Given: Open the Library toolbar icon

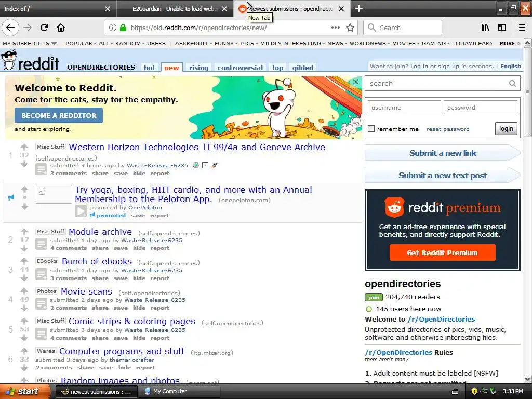Looking at the screenshot, I should click(485, 28).
